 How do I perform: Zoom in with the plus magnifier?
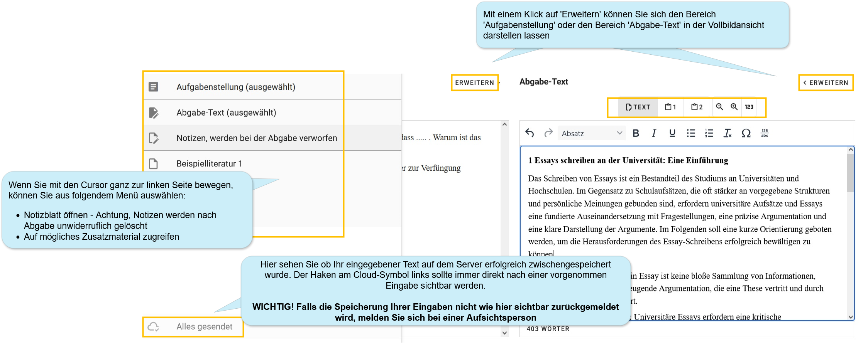734,107
